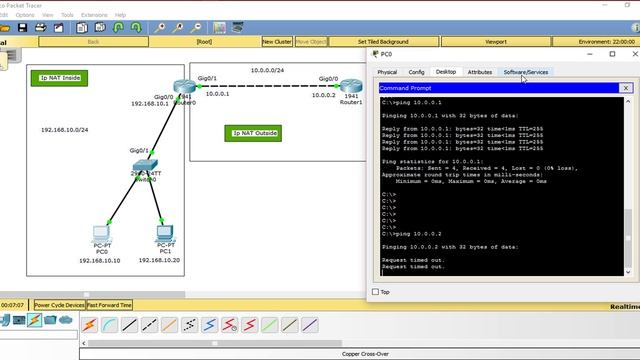Select Copper Cross-Over dashed cable

click(149, 325)
